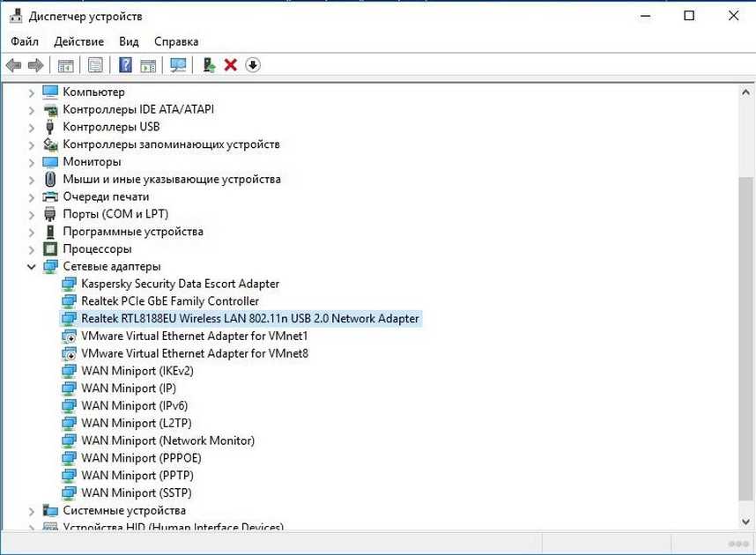This screenshot has width=756, height=555.
Task: Expand the Процессоры category
Action: point(32,249)
